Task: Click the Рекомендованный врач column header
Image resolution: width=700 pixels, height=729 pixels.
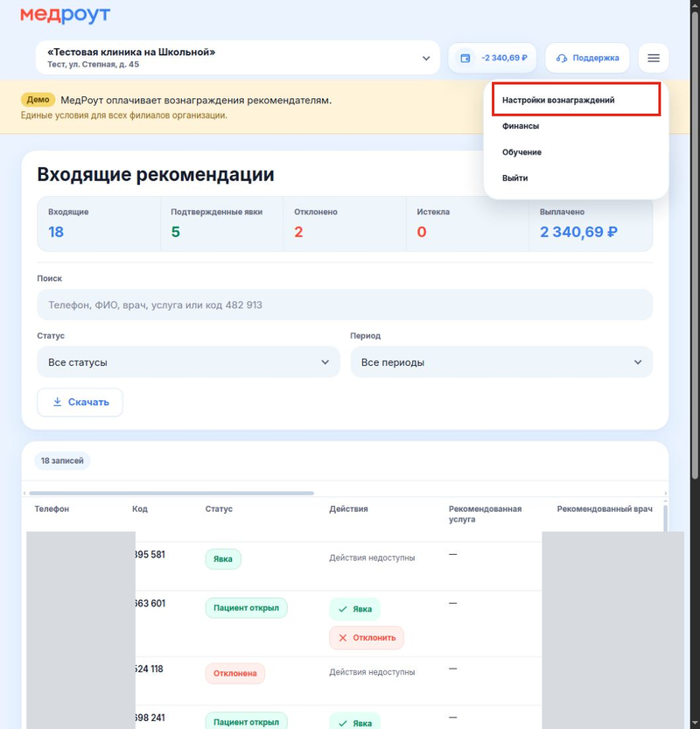Action: [x=605, y=509]
